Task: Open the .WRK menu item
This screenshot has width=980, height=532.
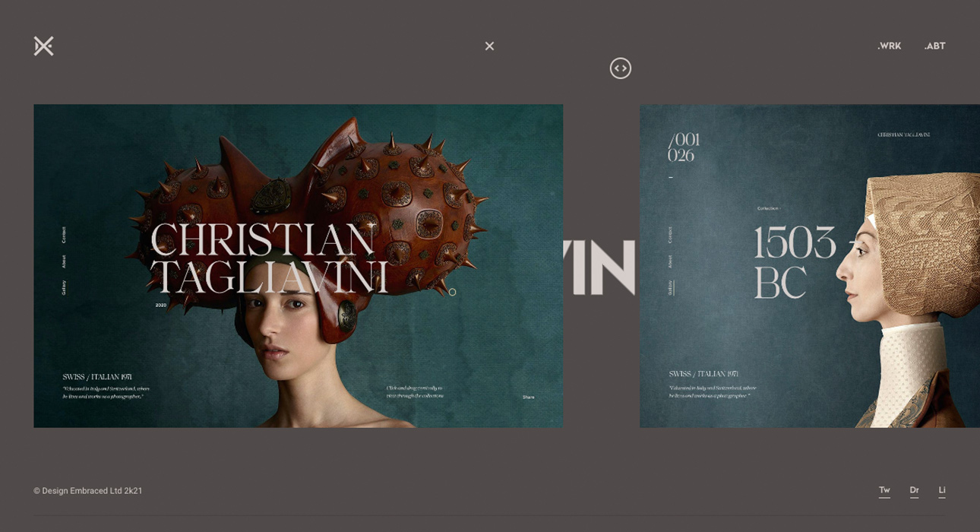Action: click(889, 46)
